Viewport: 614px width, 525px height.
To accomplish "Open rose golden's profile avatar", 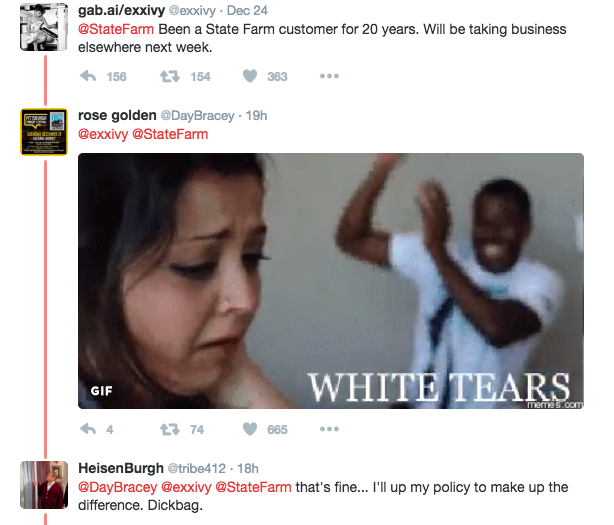I will pos(44,132).
